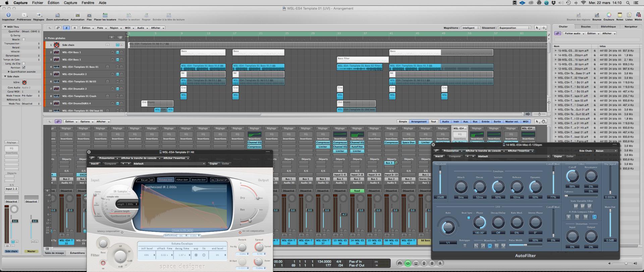This screenshot has height=272, width=644.
Task: Open the Notes toolbar icon
Action: 620,15
